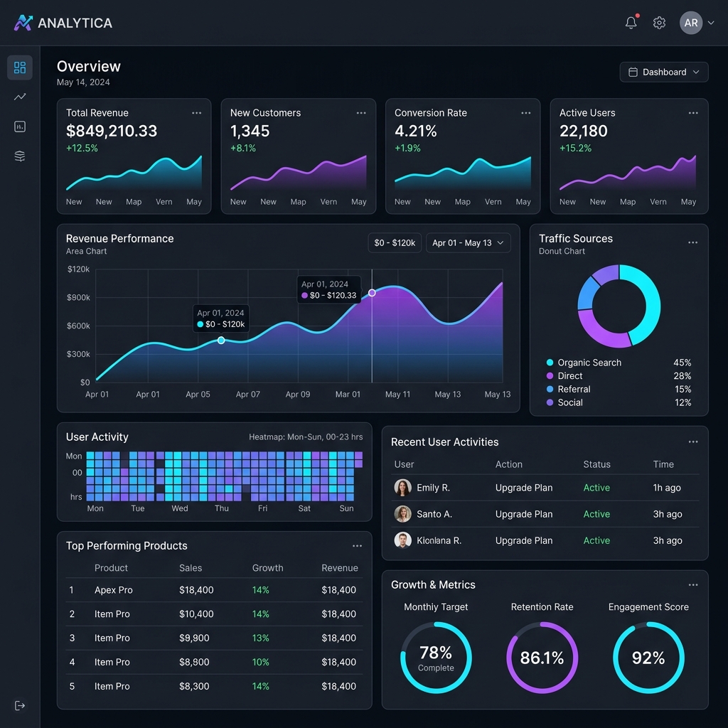Click the $0 - $120k range button

point(395,243)
